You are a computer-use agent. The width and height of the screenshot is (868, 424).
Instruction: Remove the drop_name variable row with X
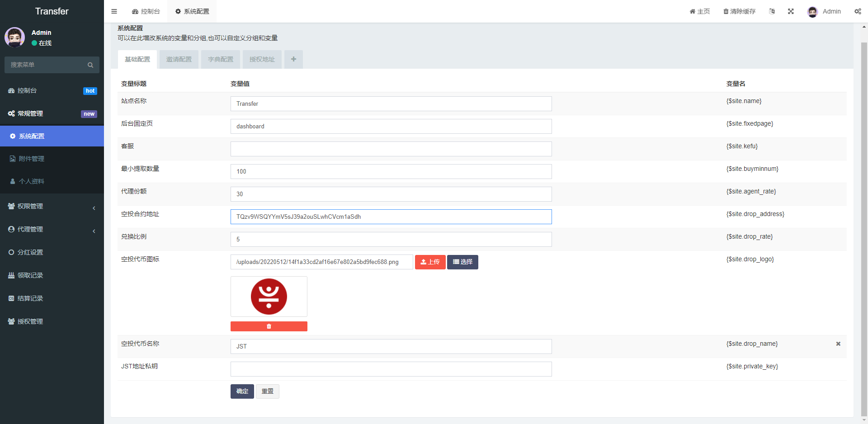(x=838, y=344)
